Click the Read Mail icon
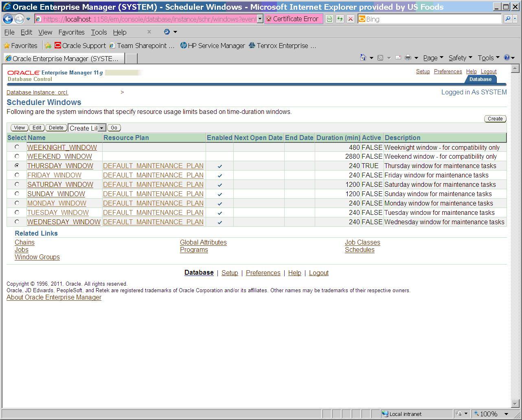The image size is (522, 420). pyautogui.click(x=398, y=58)
